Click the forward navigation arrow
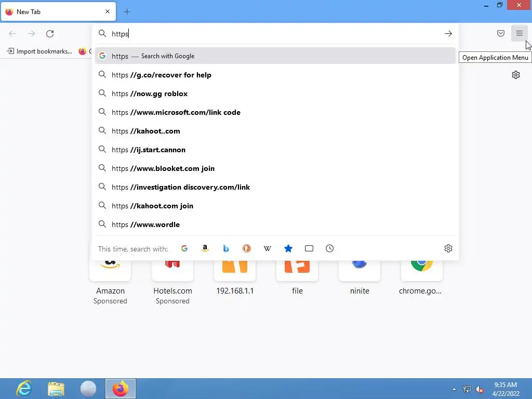The width and height of the screenshot is (532, 399). click(31, 34)
